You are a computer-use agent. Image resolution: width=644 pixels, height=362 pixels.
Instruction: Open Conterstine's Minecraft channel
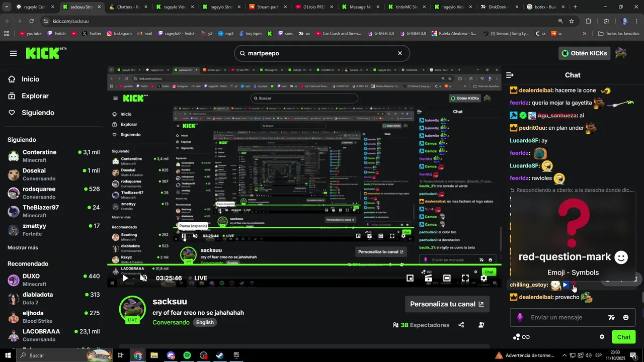point(53,156)
